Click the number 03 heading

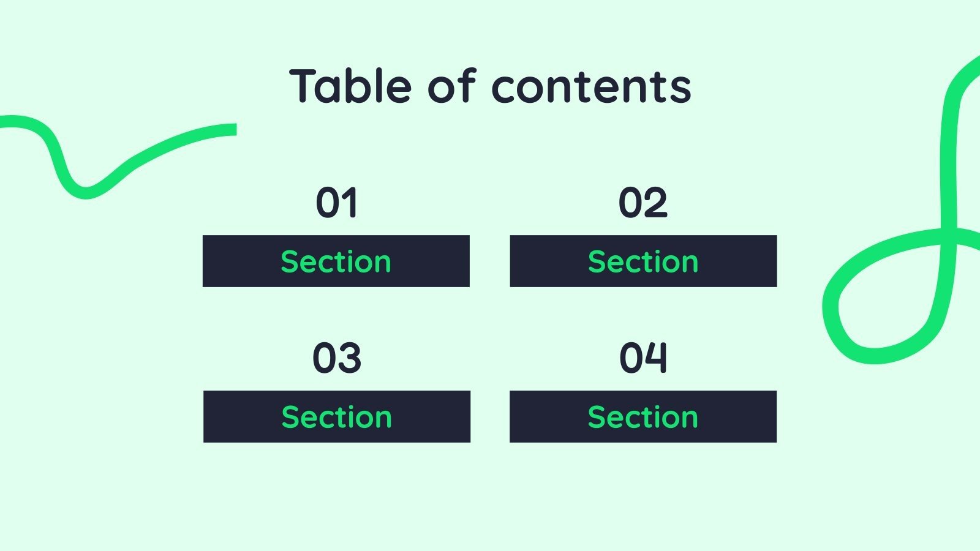pos(337,358)
